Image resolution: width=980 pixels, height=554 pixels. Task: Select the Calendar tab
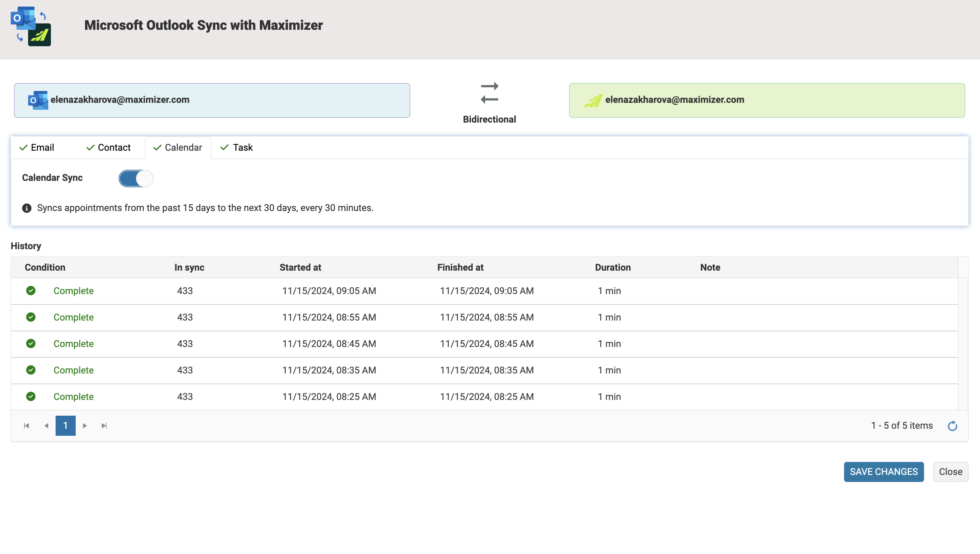(x=178, y=148)
